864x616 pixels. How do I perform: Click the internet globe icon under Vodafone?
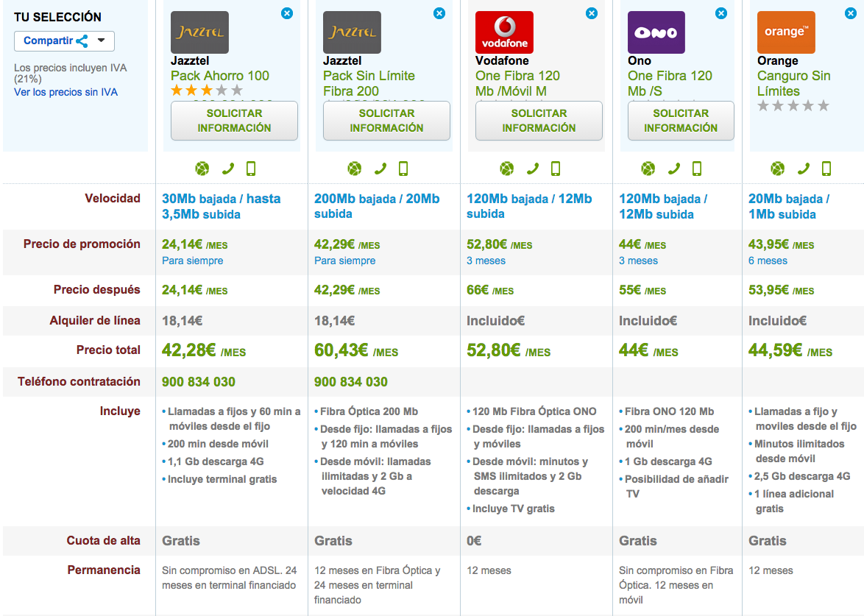(x=506, y=169)
